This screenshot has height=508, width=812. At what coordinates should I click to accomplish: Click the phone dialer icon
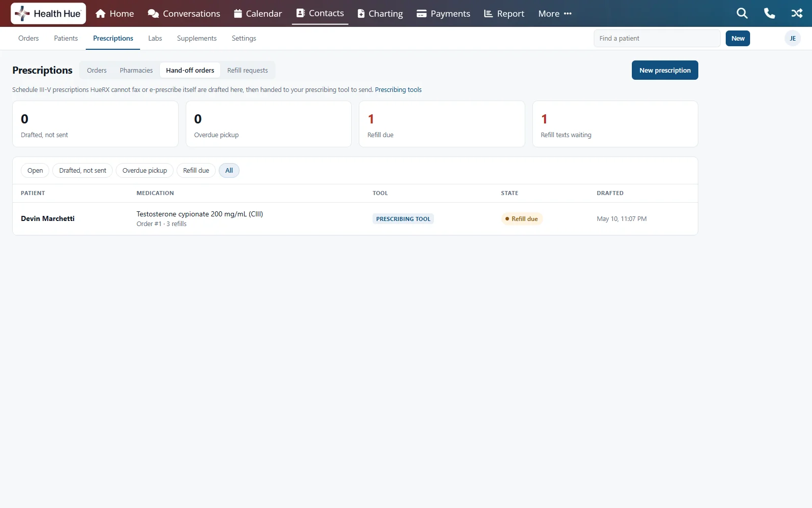coord(769,14)
